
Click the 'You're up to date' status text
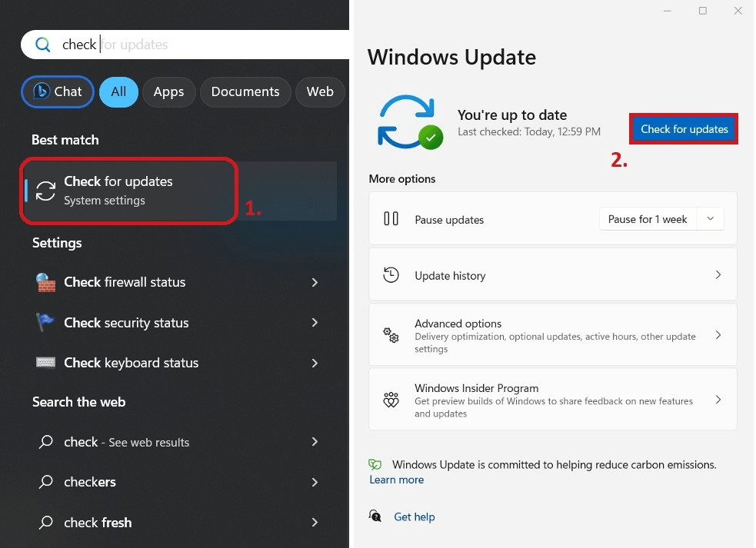pyautogui.click(x=512, y=115)
